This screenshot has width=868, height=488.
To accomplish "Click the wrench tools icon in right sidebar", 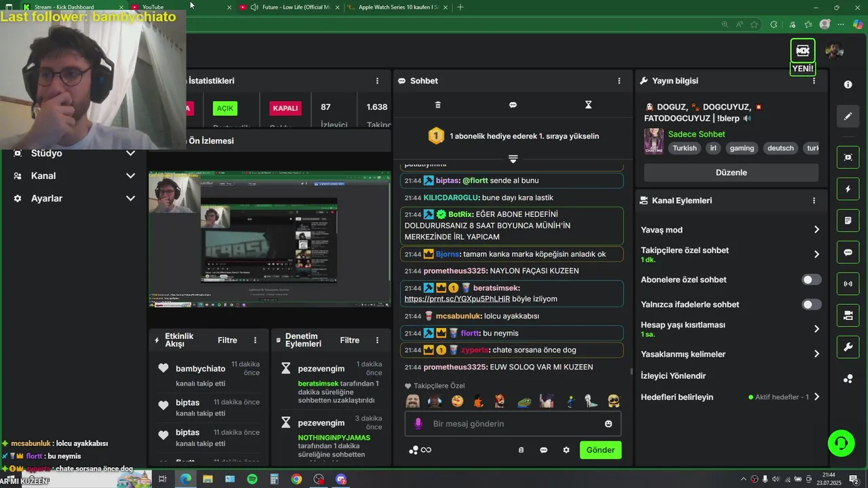I will tap(848, 348).
